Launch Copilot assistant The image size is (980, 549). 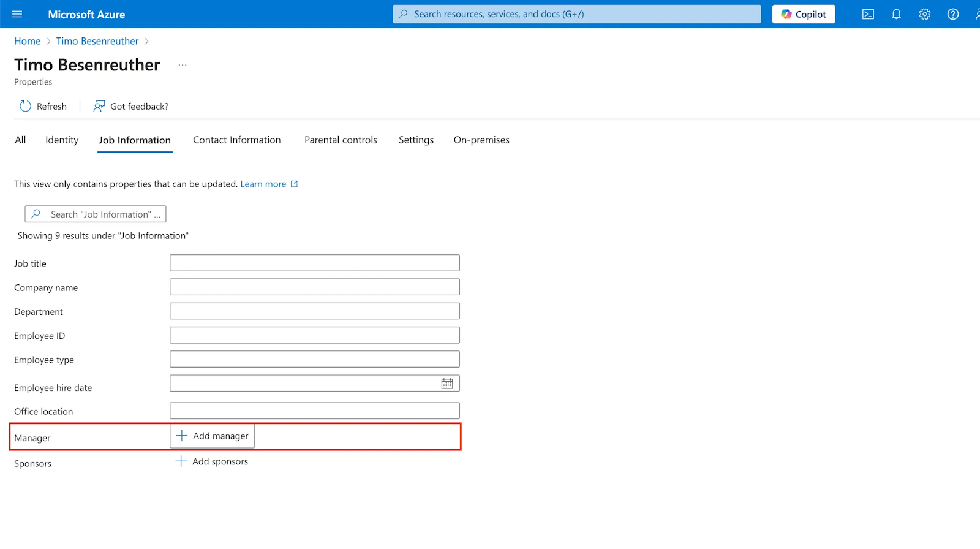coord(803,14)
